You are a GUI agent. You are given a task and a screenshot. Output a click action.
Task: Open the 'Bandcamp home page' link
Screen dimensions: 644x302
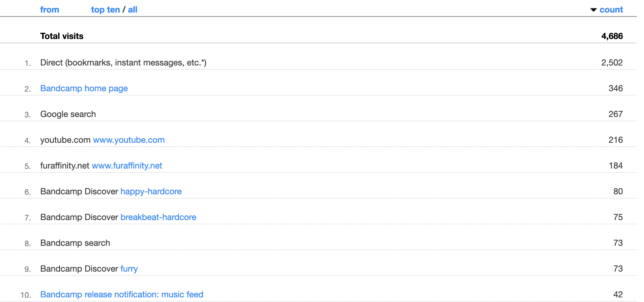point(84,88)
